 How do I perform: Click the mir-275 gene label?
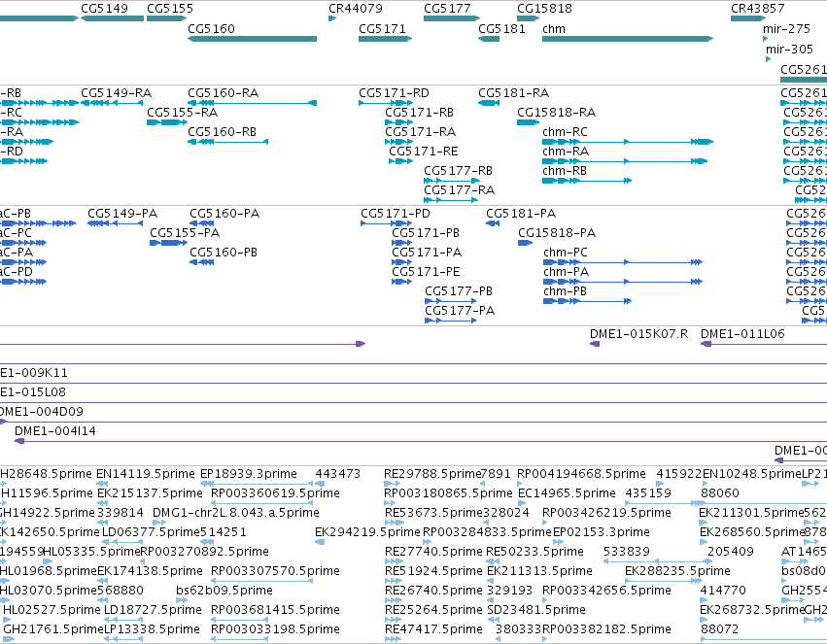click(x=786, y=28)
